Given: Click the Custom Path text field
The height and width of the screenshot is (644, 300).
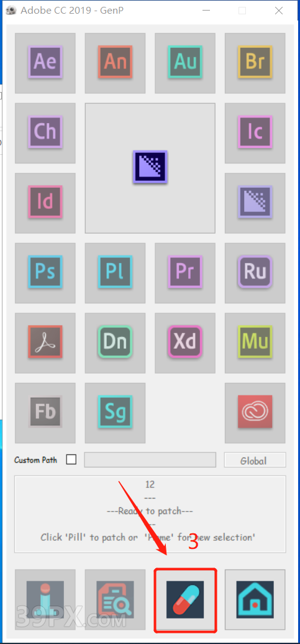Looking at the screenshot, I should tap(150, 460).
